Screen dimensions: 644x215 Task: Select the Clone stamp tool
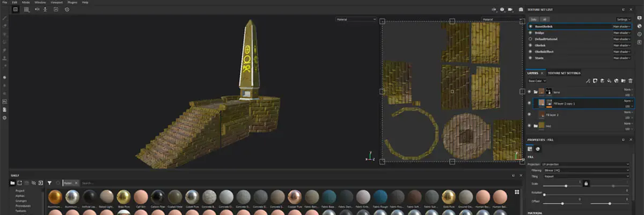[x=5, y=58]
